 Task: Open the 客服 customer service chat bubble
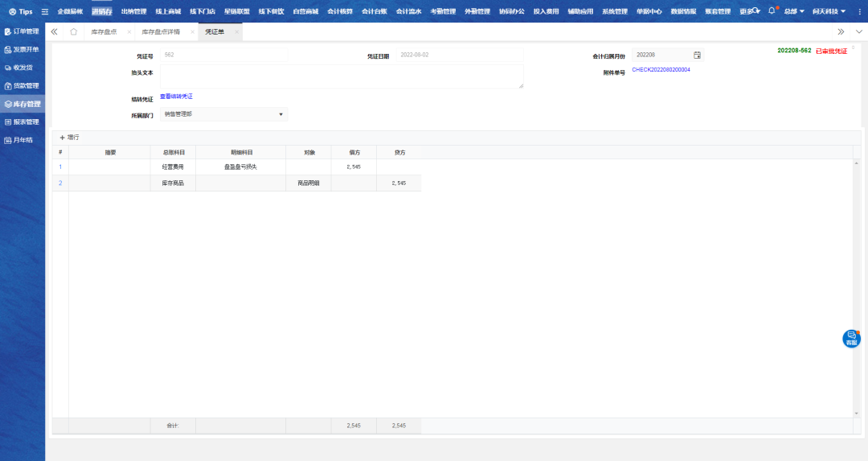(x=851, y=339)
